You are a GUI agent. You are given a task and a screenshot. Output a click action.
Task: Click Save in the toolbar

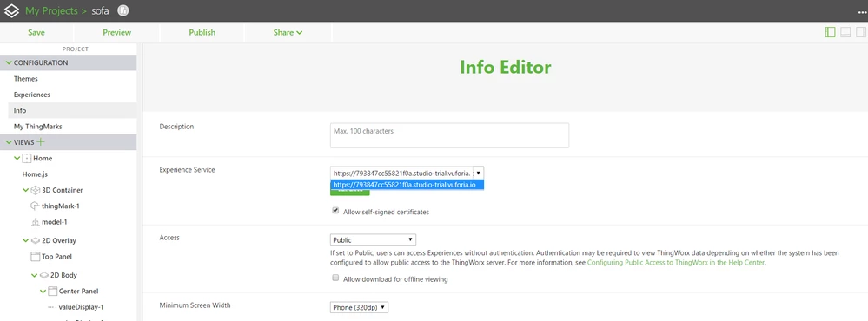point(36,33)
